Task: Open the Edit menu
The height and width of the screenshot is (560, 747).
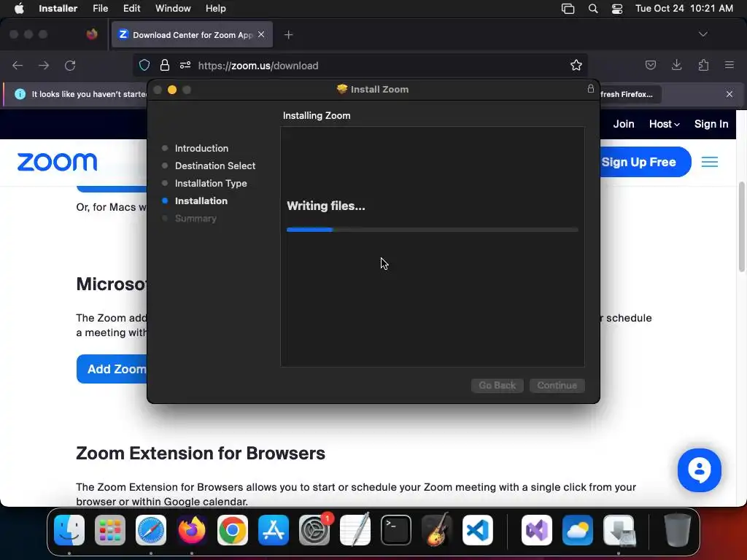Action: (131, 9)
